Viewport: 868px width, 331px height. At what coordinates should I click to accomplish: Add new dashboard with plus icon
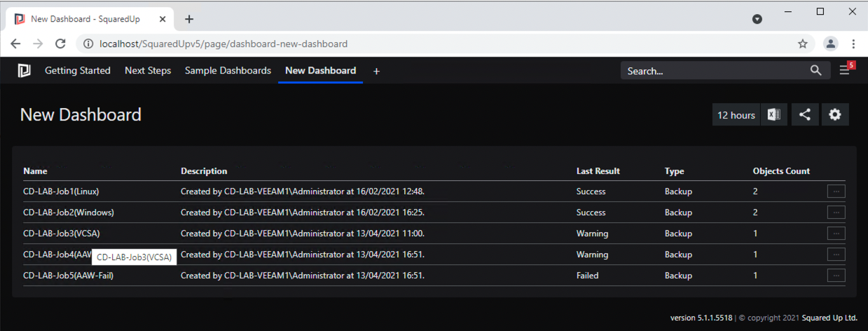point(376,71)
